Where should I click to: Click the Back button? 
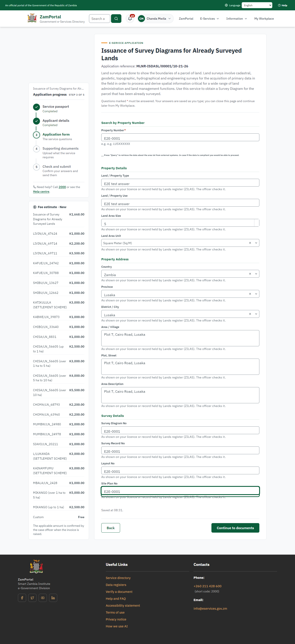[111, 528]
